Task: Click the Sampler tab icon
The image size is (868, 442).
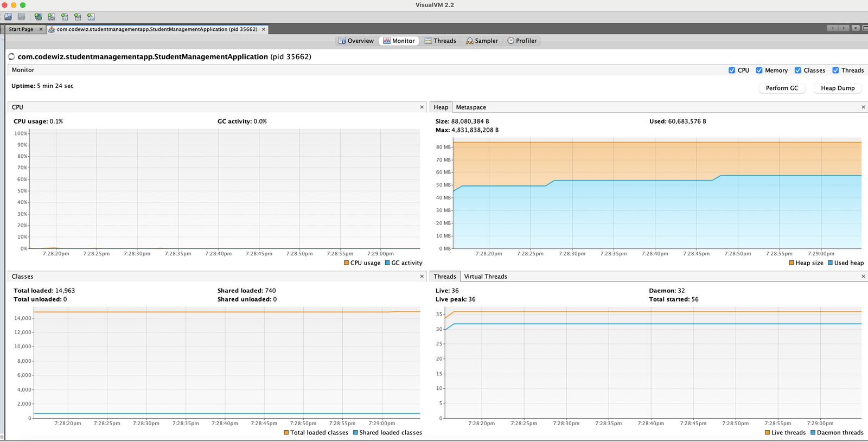Action: [x=470, y=41]
